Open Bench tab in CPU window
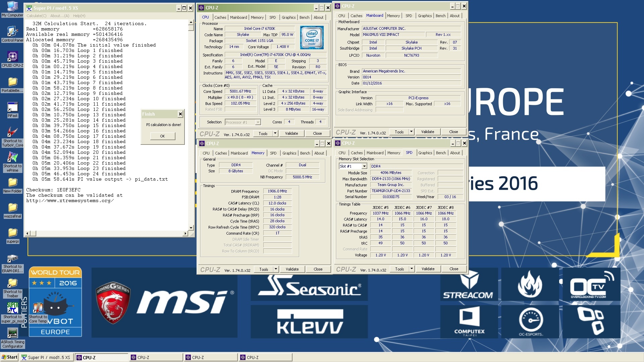Image resolution: width=644 pixels, height=362 pixels. click(x=304, y=17)
